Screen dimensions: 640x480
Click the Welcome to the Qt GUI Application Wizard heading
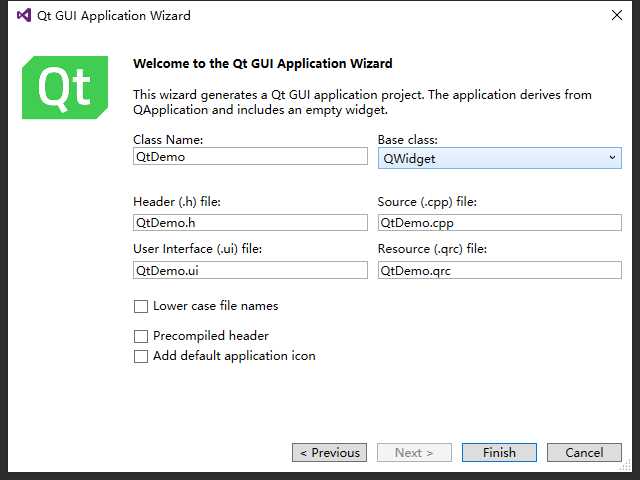tap(263, 64)
